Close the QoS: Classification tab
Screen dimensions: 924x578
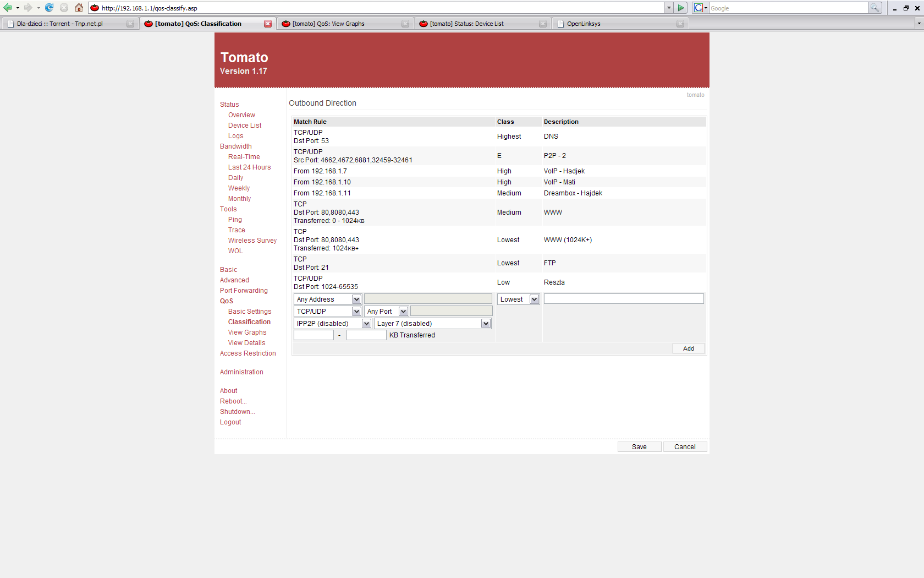coord(268,24)
